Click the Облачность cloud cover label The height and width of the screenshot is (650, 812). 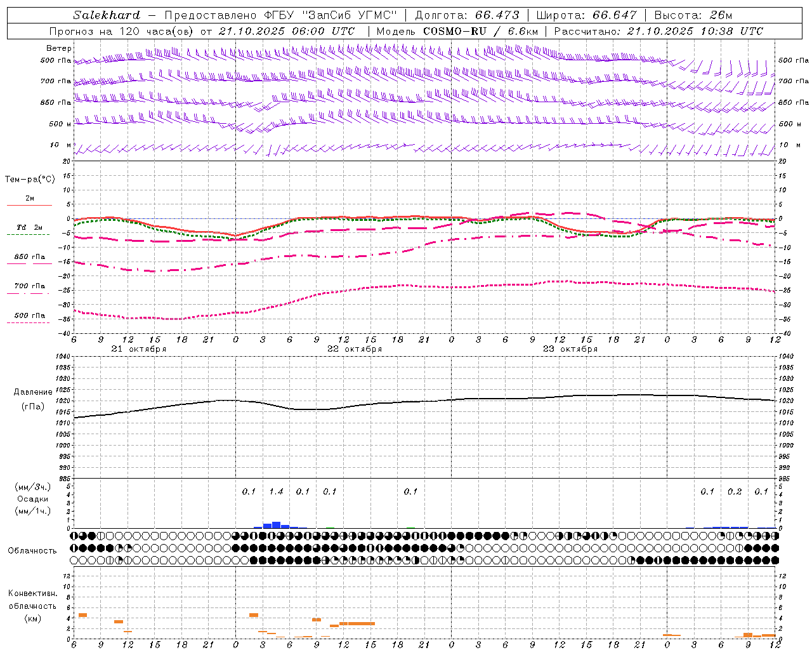[32, 550]
